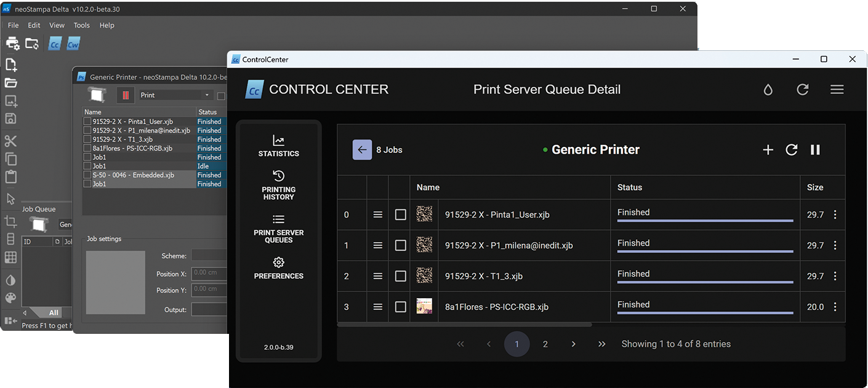Open more options for 8a1Flores job

pos(835,307)
